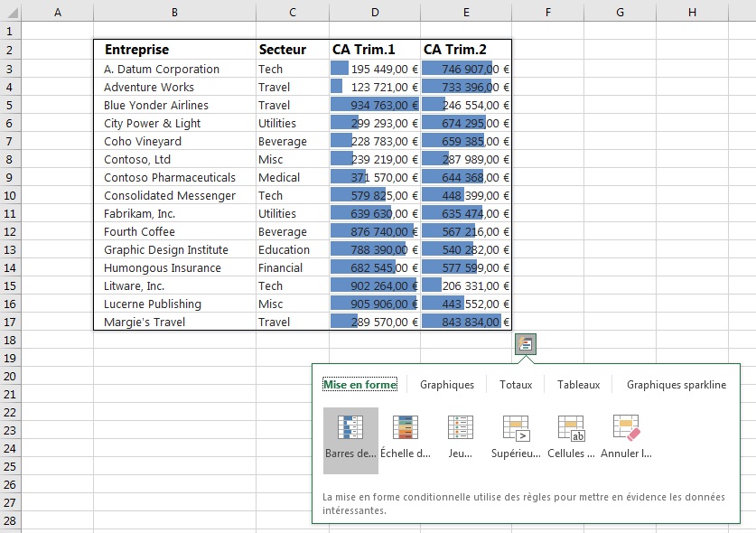This screenshot has width=756, height=533.
Task: Select the Entreprise header cell
Action: (174, 50)
